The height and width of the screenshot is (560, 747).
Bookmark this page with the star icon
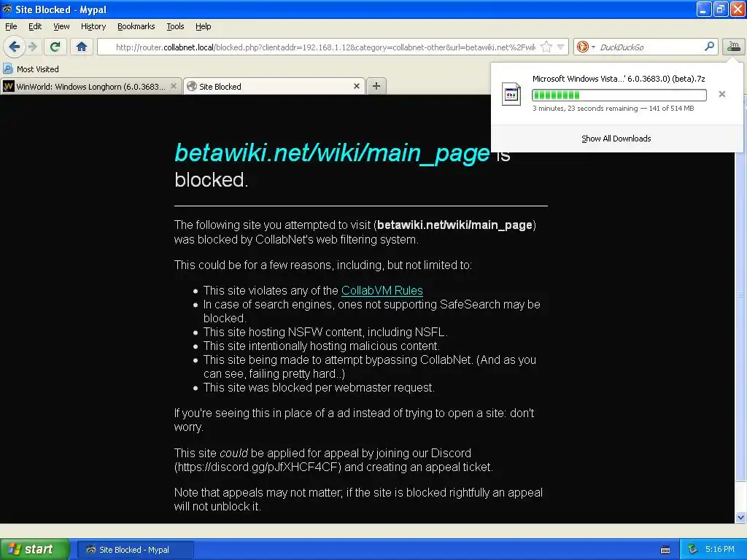coord(546,47)
